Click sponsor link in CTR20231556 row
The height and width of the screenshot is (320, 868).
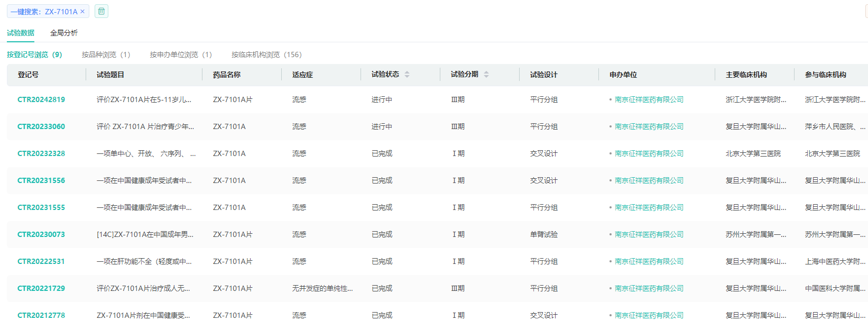point(649,180)
